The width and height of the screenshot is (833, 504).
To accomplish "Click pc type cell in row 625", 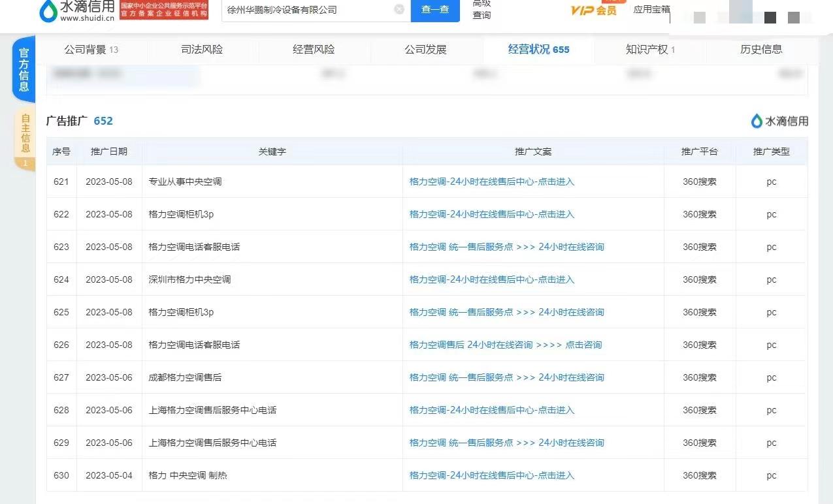I will tap(772, 312).
